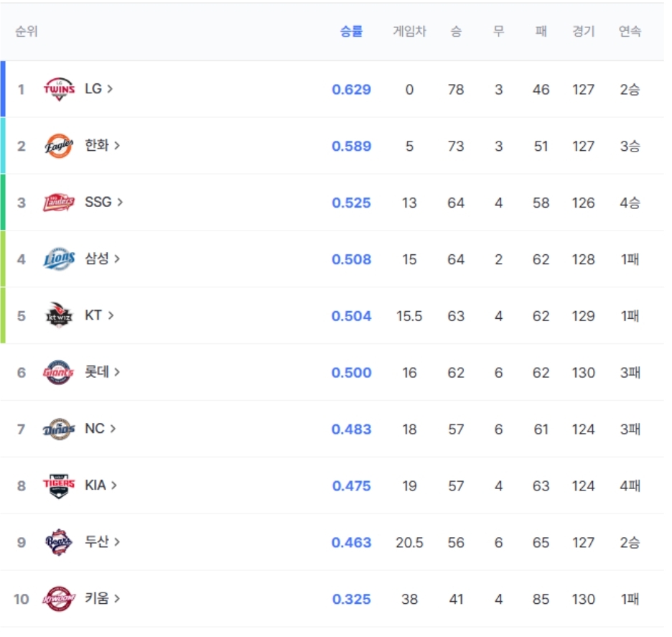Click the 패 column header
The image size is (672, 637).
[x=541, y=32]
